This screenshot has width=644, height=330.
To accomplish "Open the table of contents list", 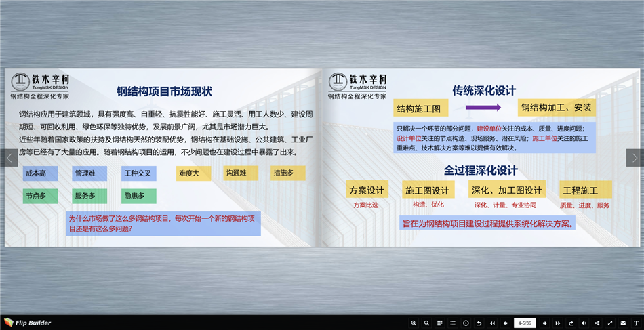I will (x=453, y=323).
